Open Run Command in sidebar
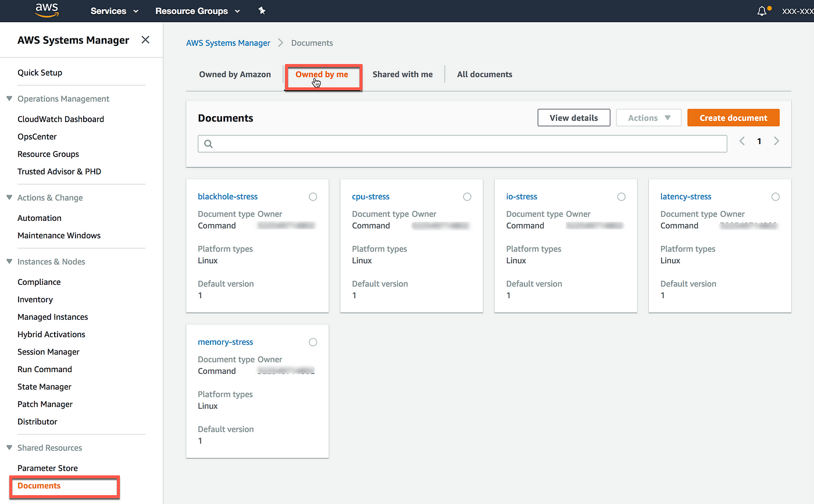This screenshot has height=504, width=814. pyautogui.click(x=45, y=369)
